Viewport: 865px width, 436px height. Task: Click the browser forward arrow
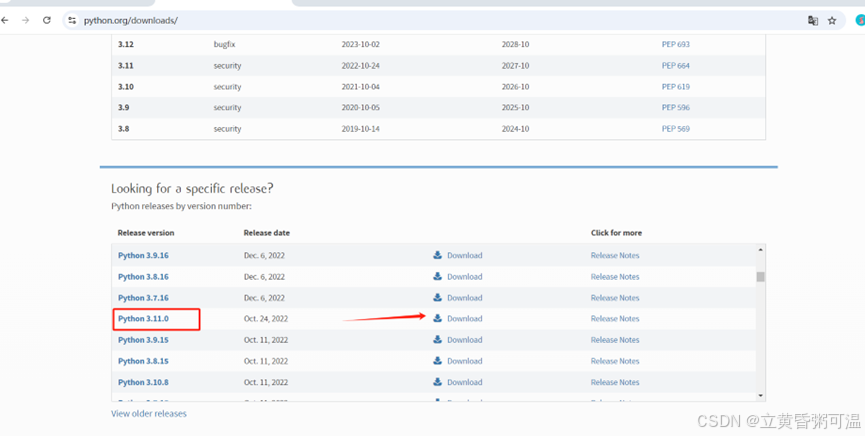(25, 20)
